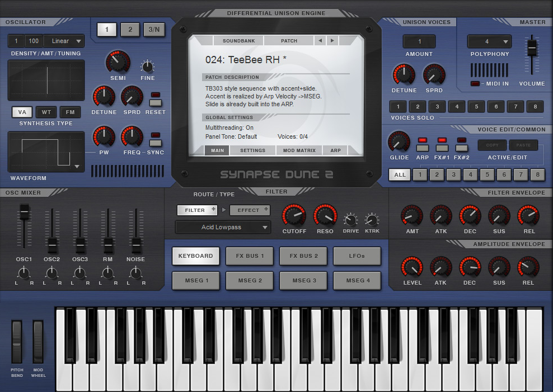
Task: Open the Linear tuning dropdown
Action: click(x=64, y=41)
